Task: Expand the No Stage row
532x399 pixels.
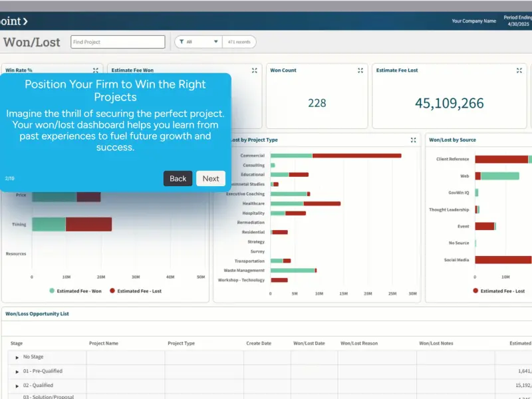Action: [17, 357]
